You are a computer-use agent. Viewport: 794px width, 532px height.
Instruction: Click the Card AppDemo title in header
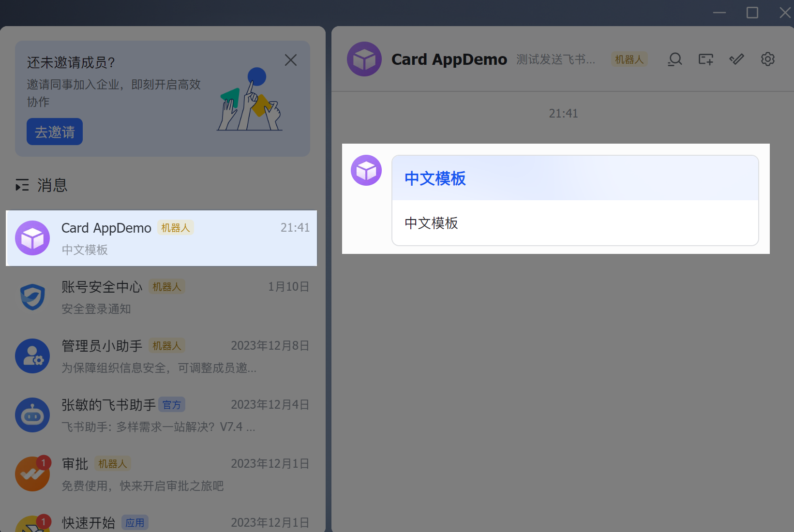[449, 59]
